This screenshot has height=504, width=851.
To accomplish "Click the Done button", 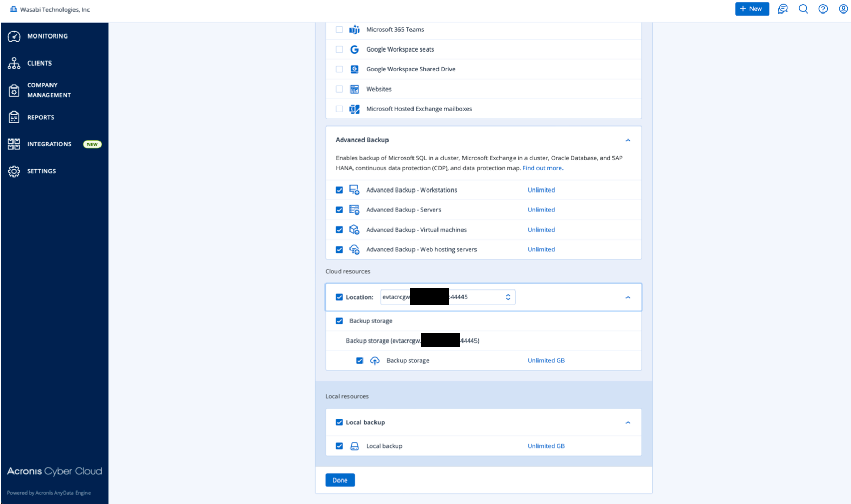I will pyautogui.click(x=340, y=480).
